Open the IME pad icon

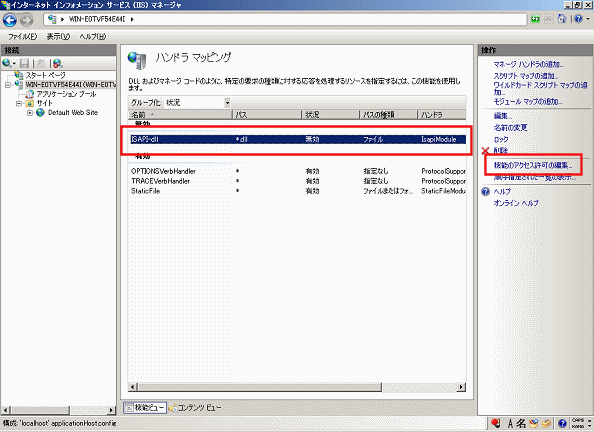[534, 423]
